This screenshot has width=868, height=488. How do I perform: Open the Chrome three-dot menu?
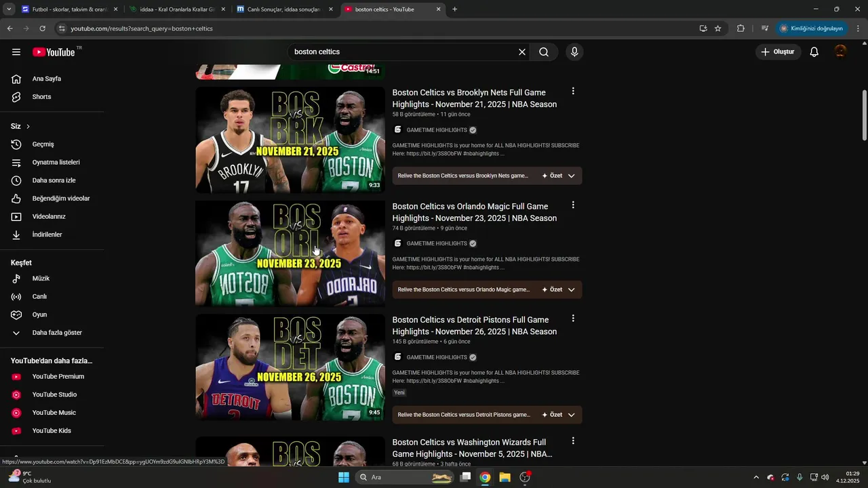pos(858,28)
